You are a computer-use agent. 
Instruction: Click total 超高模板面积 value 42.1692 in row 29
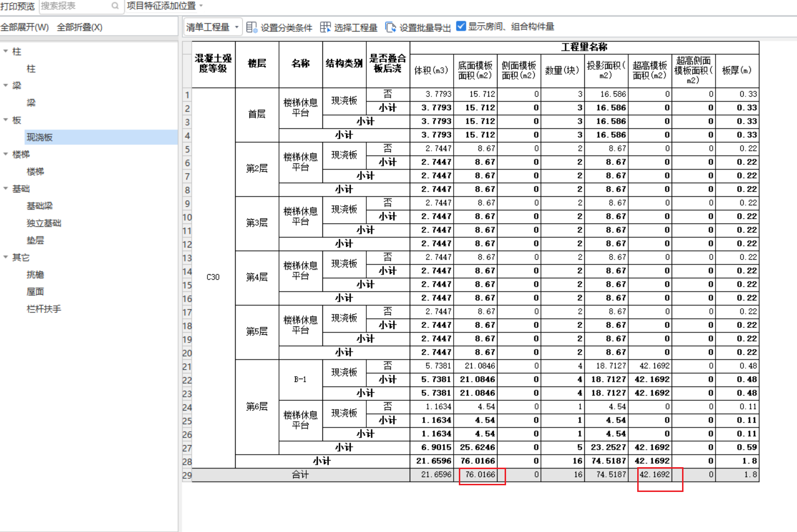point(650,475)
